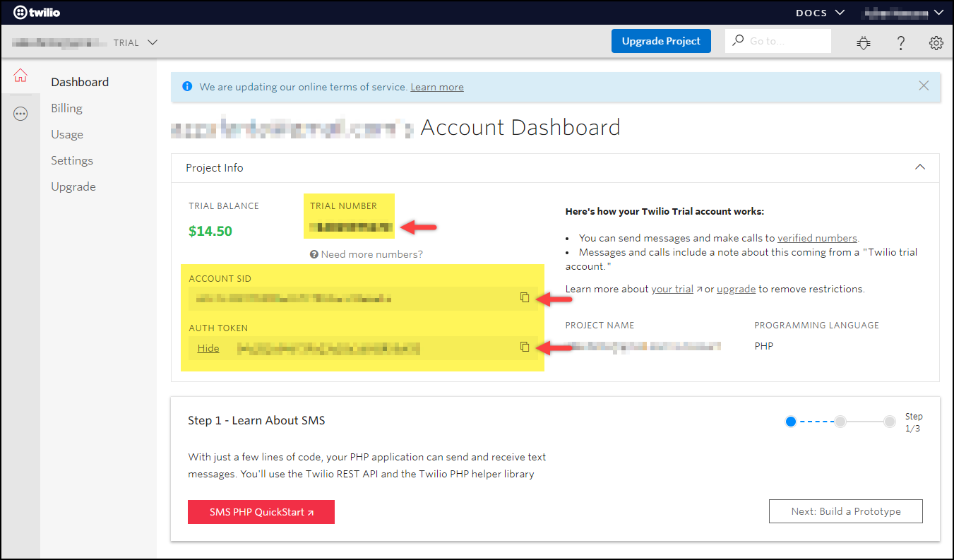Open Upgrade in the sidebar
The height and width of the screenshot is (560, 954).
tap(73, 186)
